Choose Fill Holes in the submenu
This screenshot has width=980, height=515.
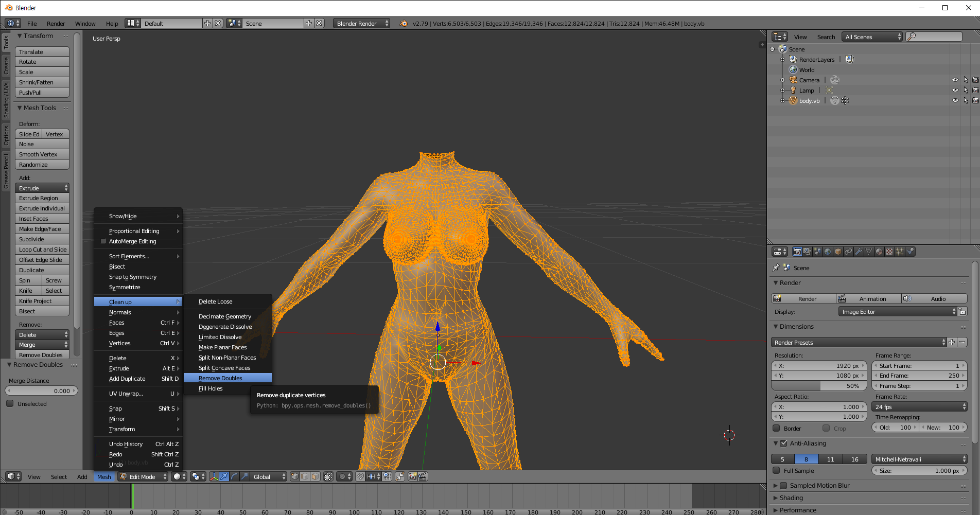click(x=227, y=388)
